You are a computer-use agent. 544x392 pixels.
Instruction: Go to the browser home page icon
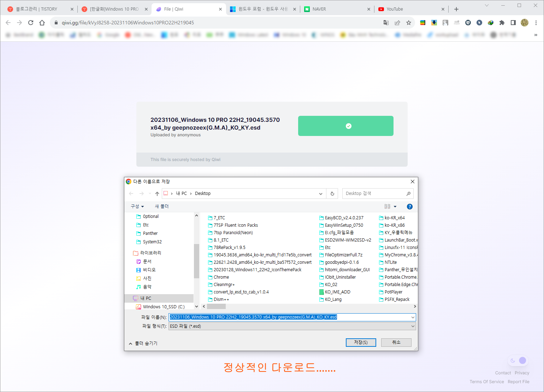click(x=42, y=23)
